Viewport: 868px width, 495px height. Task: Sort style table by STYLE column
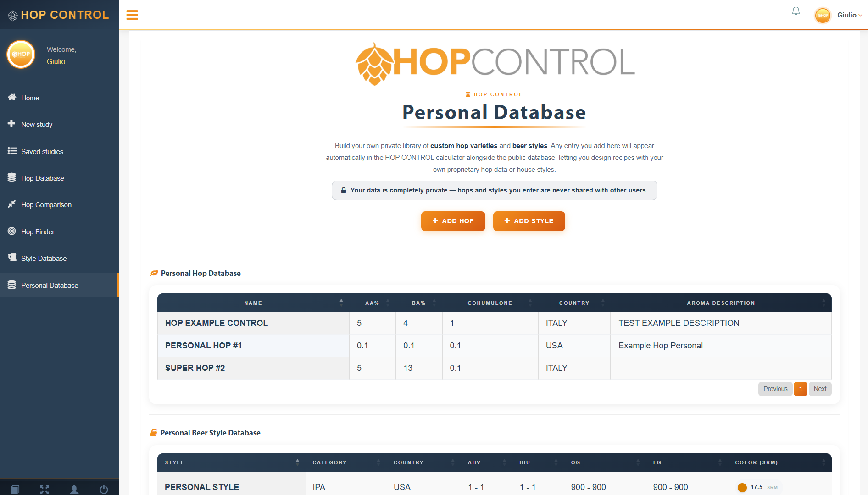tap(231, 462)
